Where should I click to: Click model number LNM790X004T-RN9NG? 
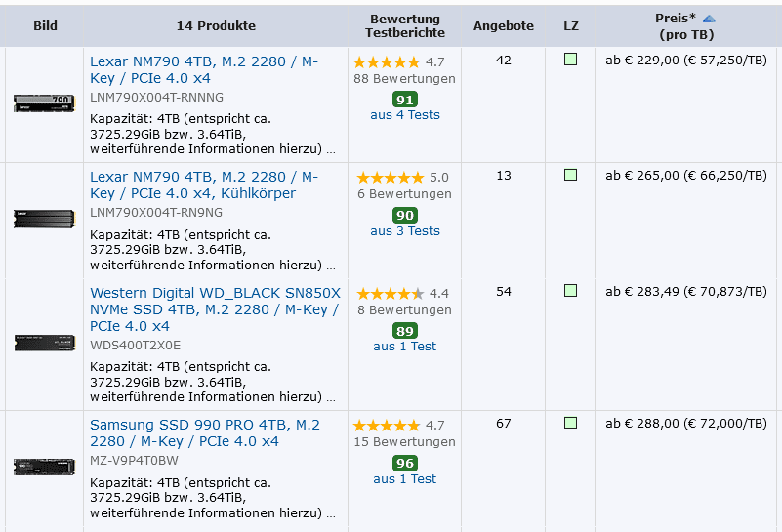pyautogui.click(x=156, y=213)
